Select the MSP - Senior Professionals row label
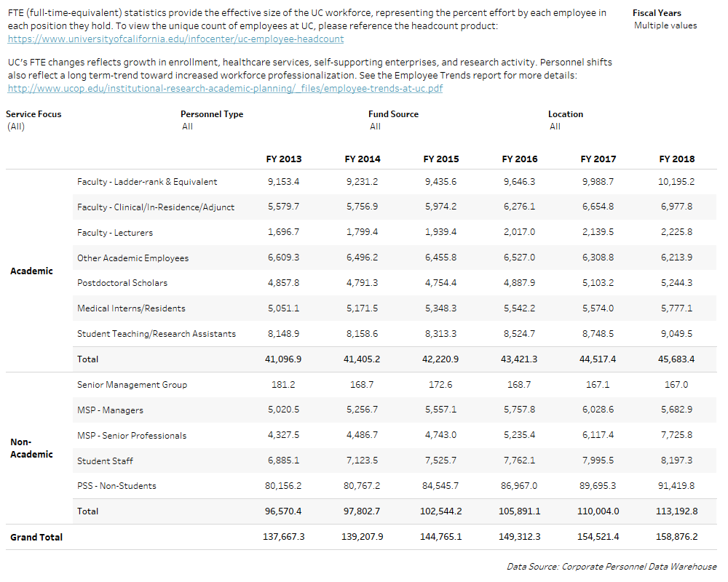The image size is (728, 582). point(131,436)
